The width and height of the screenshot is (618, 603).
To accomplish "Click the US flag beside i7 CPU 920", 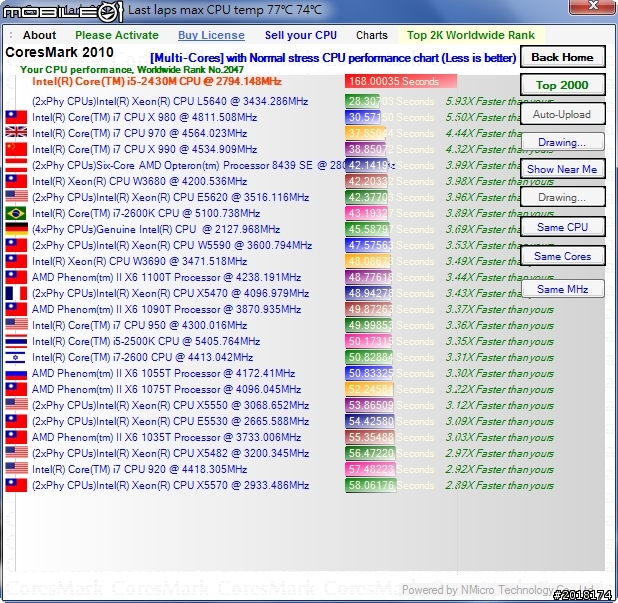I will [x=16, y=469].
